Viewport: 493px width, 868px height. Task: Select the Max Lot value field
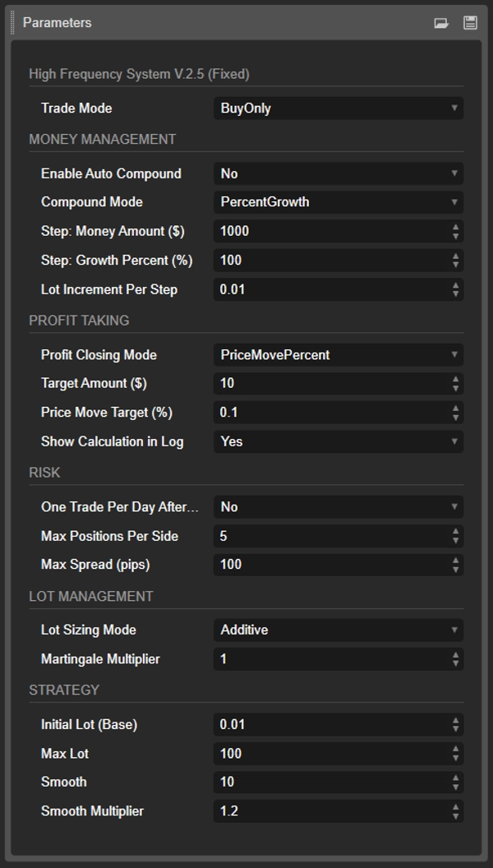[x=329, y=753]
